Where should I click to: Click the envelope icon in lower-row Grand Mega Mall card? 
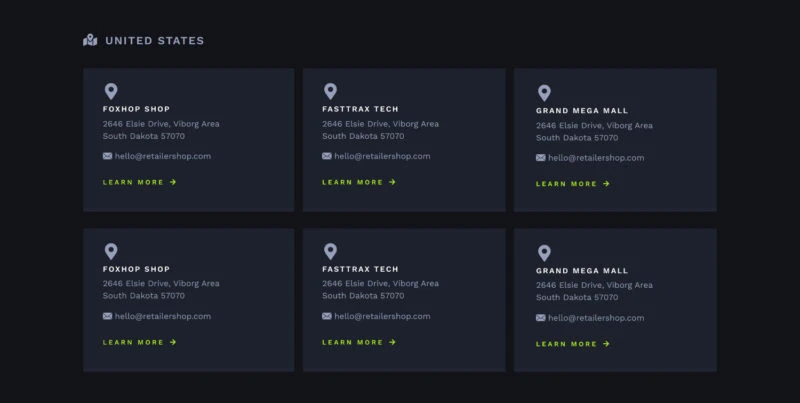pos(540,318)
